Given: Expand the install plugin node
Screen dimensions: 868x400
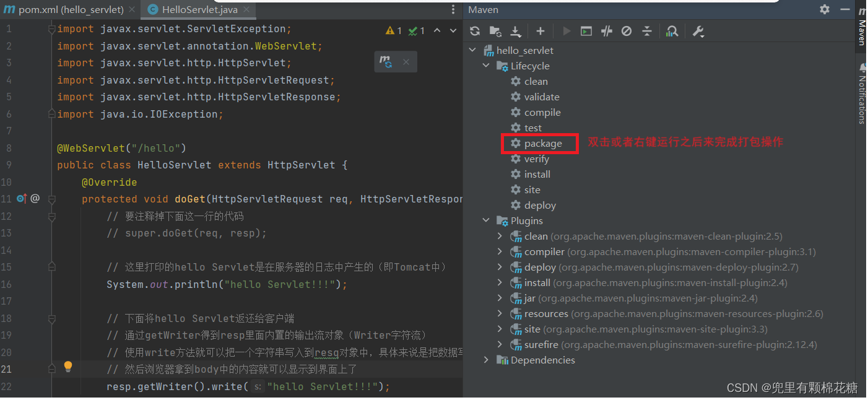Looking at the screenshot, I should tap(500, 282).
